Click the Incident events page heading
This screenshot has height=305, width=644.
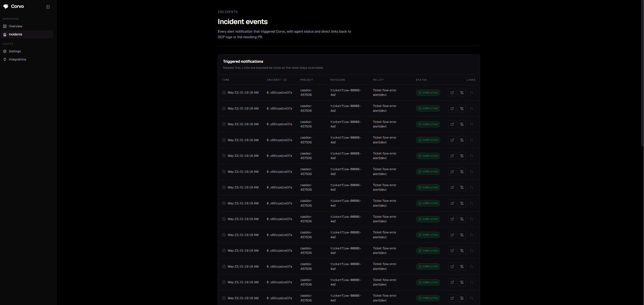pos(243,22)
